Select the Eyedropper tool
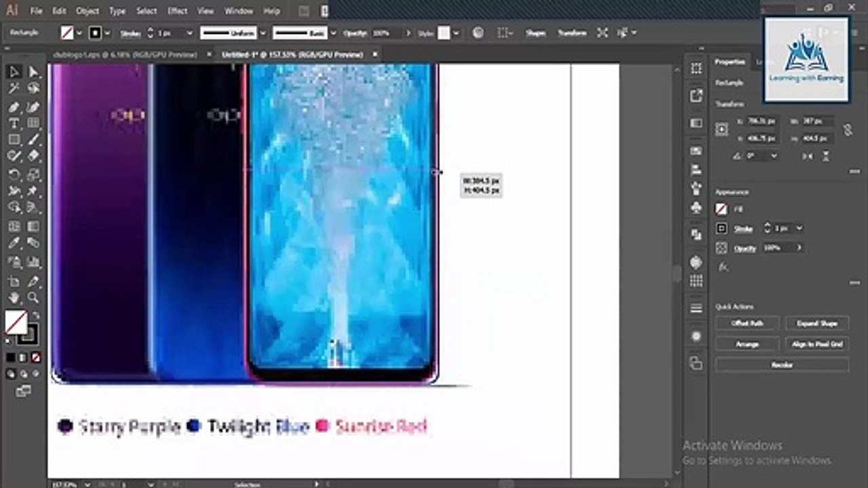The width and height of the screenshot is (868, 488). click(14, 243)
